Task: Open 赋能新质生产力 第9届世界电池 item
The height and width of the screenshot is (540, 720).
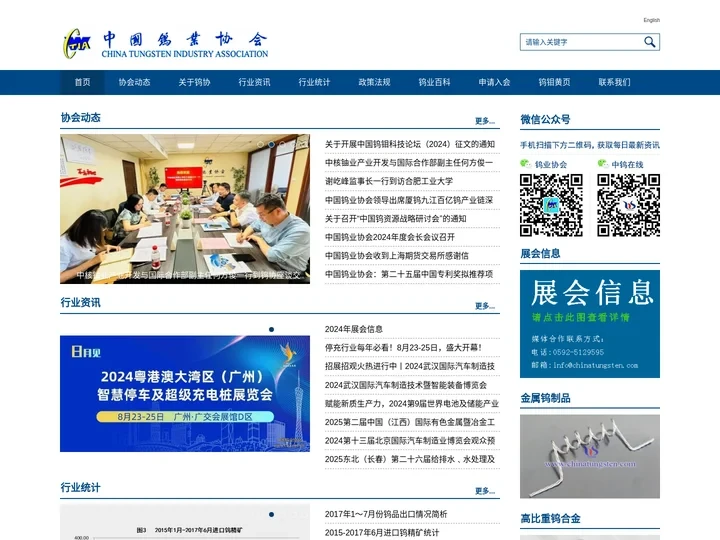Action: (x=411, y=403)
